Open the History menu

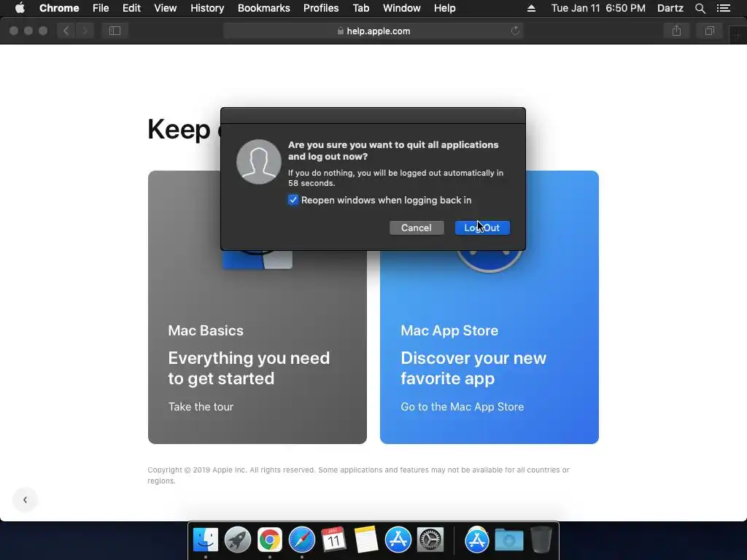click(x=207, y=8)
